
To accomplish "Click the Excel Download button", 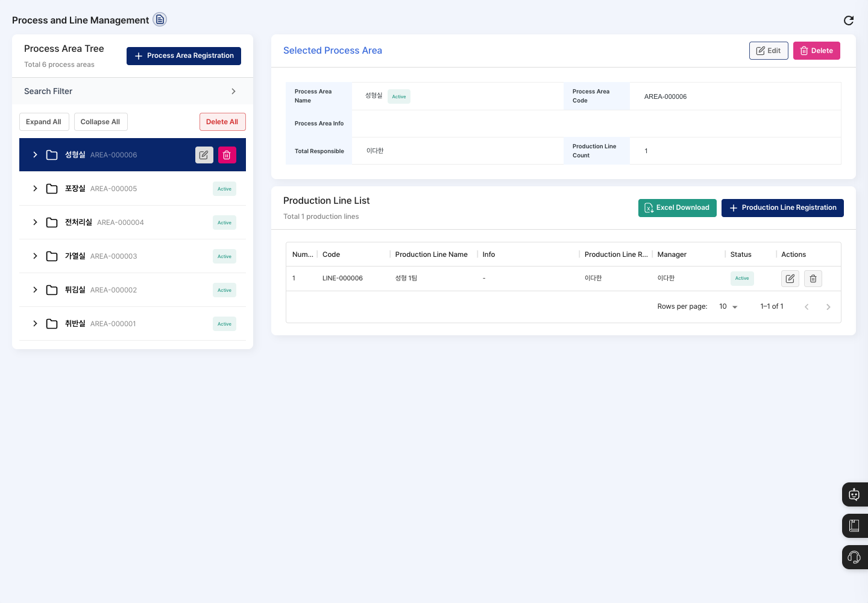I will 678,207.
